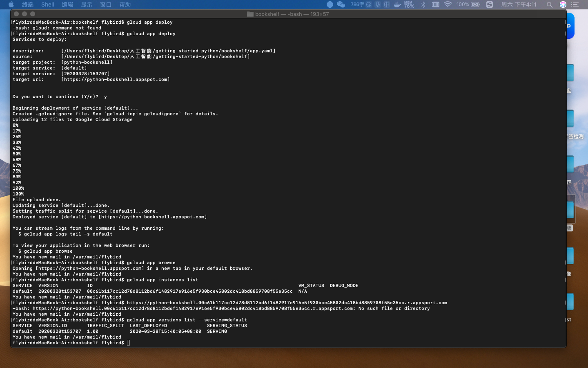The width and height of the screenshot is (588, 368).
Task: Open the battery 100% status menu
Action: [x=468, y=4]
